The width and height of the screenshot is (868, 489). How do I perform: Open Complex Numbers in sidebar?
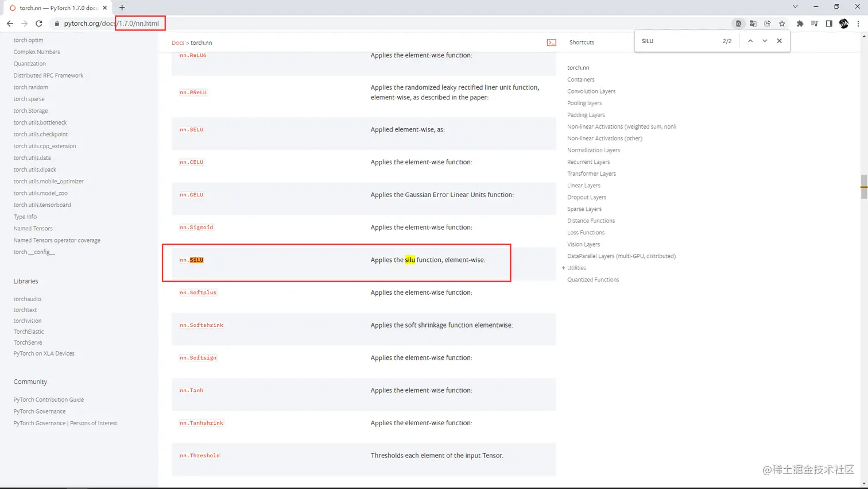(37, 52)
